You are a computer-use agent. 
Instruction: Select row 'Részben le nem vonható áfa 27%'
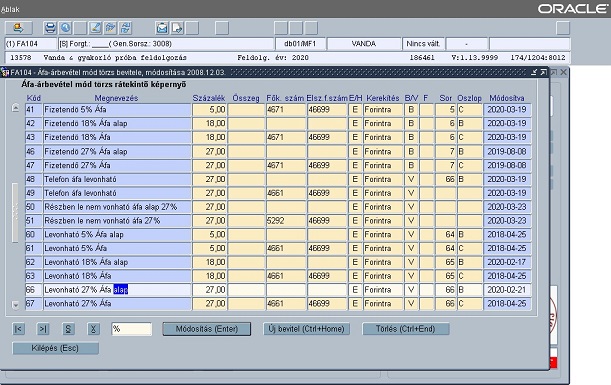[x=278, y=221]
